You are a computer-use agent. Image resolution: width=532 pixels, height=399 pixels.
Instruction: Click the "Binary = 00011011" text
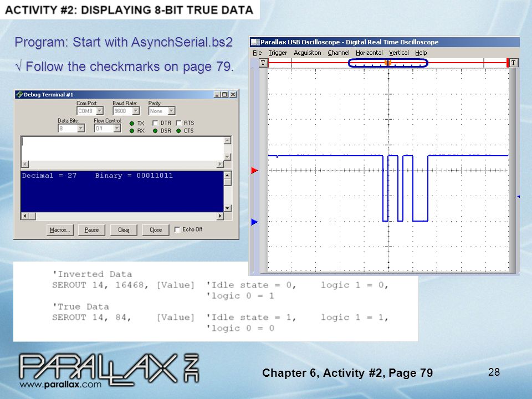pos(134,176)
